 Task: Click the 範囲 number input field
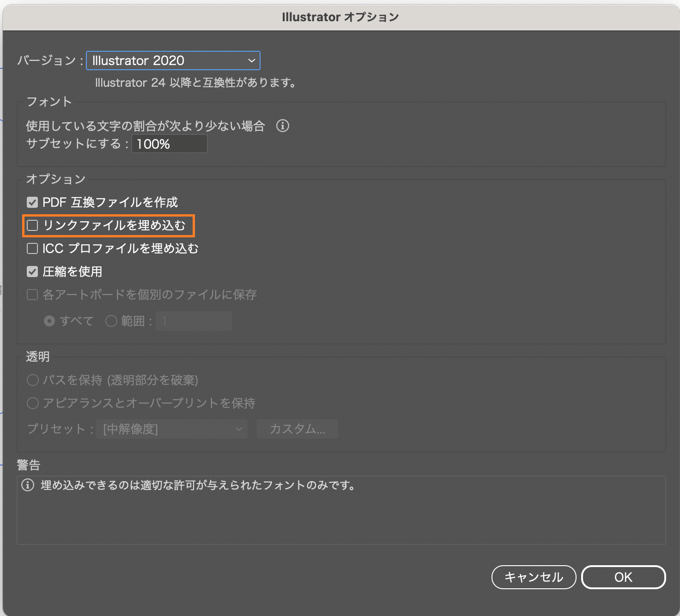click(x=194, y=321)
